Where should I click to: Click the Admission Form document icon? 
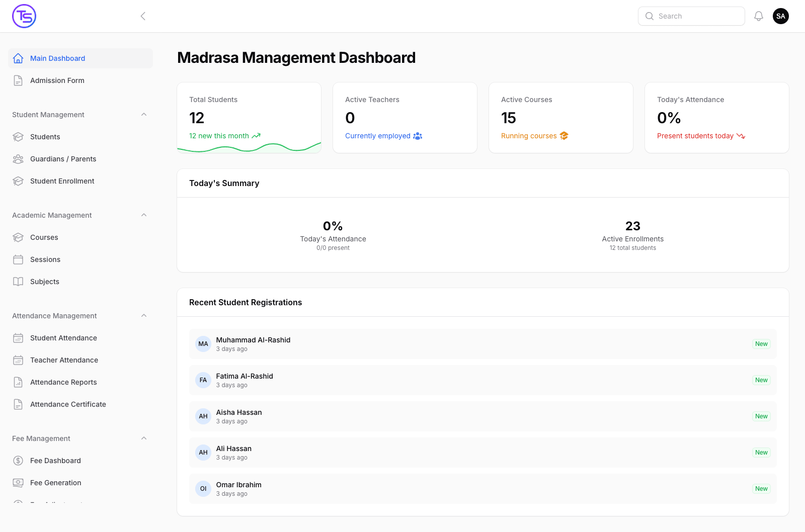(x=18, y=80)
